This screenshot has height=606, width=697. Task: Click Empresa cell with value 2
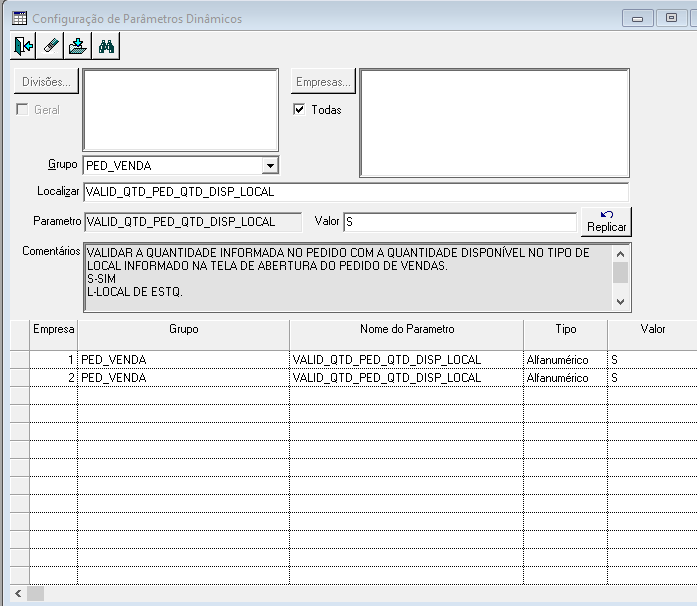click(53, 377)
